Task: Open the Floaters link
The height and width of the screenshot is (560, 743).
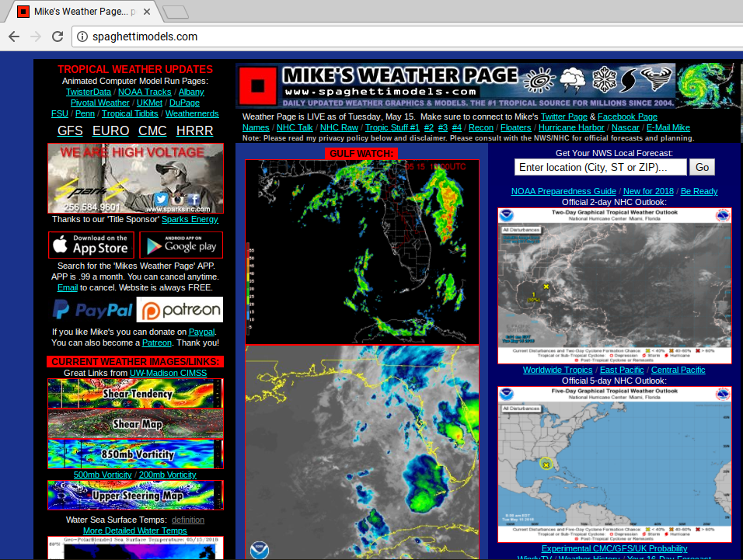Action: tap(516, 127)
